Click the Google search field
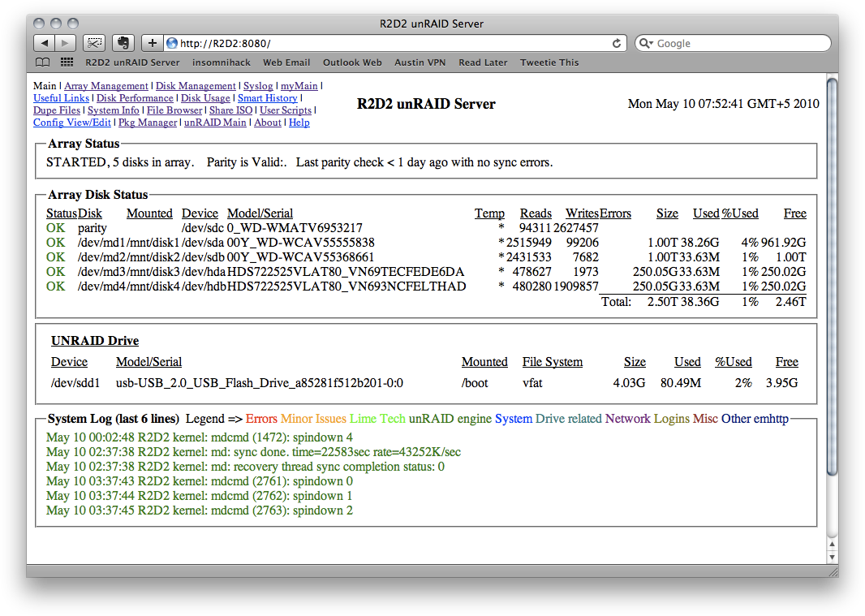865x616 pixels. pyautogui.click(x=734, y=43)
